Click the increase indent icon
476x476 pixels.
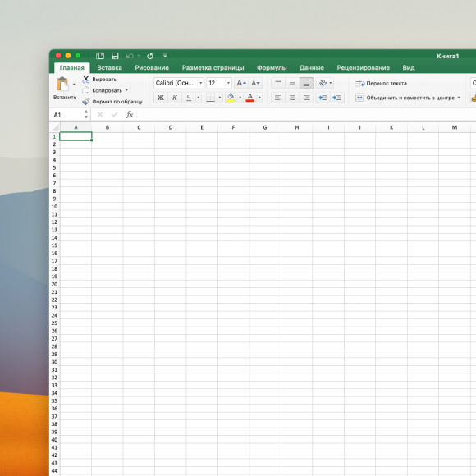tap(336, 98)
